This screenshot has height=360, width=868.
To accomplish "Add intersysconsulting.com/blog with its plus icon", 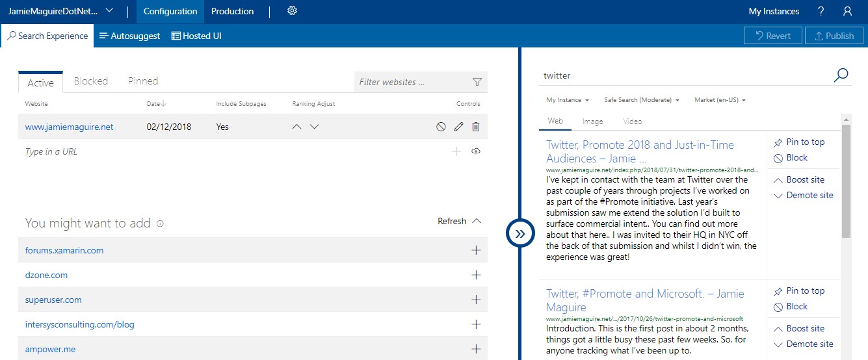I will pyautogui.click(x=476, y=324).
